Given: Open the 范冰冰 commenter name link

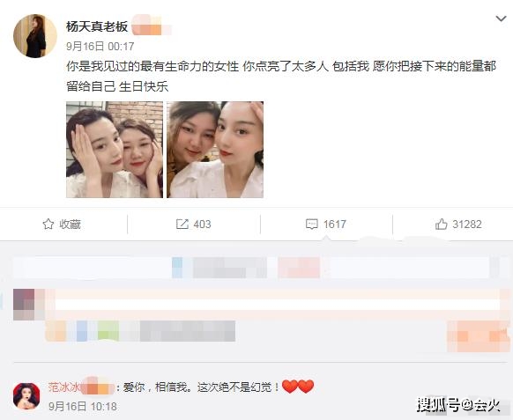Looking at the screenshot, I should [64, 387].
